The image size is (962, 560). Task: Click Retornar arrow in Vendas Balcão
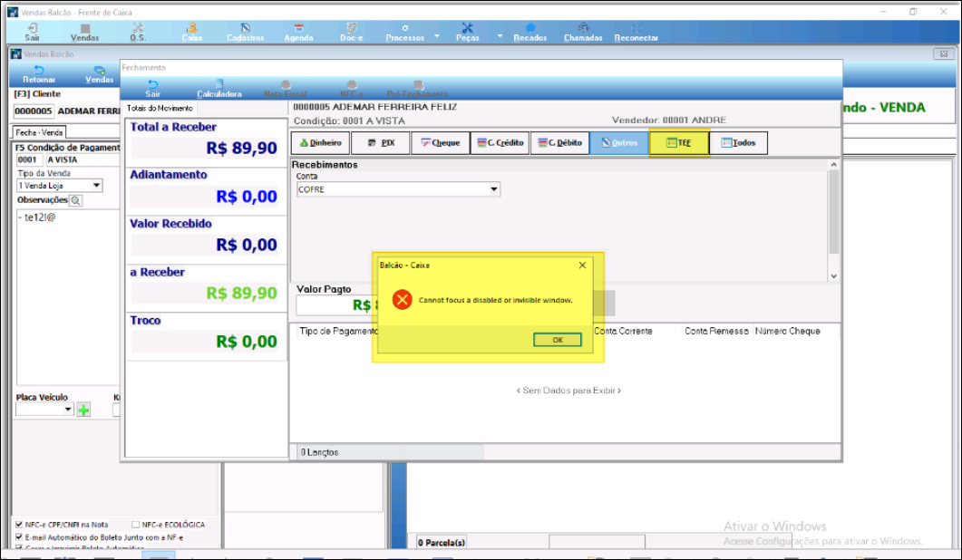click(39, 74)
